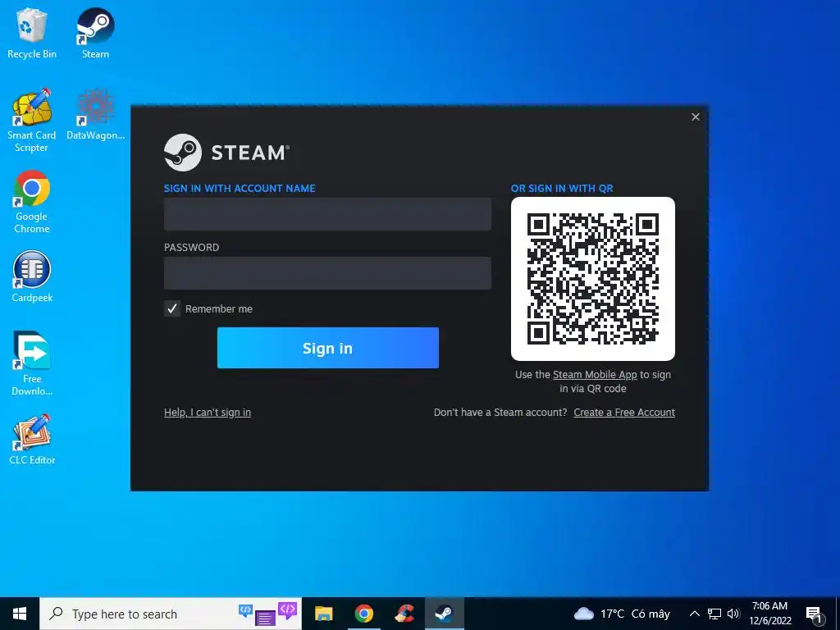
Task: Open File Explorer from the taskbar
Action: [323, 614]
